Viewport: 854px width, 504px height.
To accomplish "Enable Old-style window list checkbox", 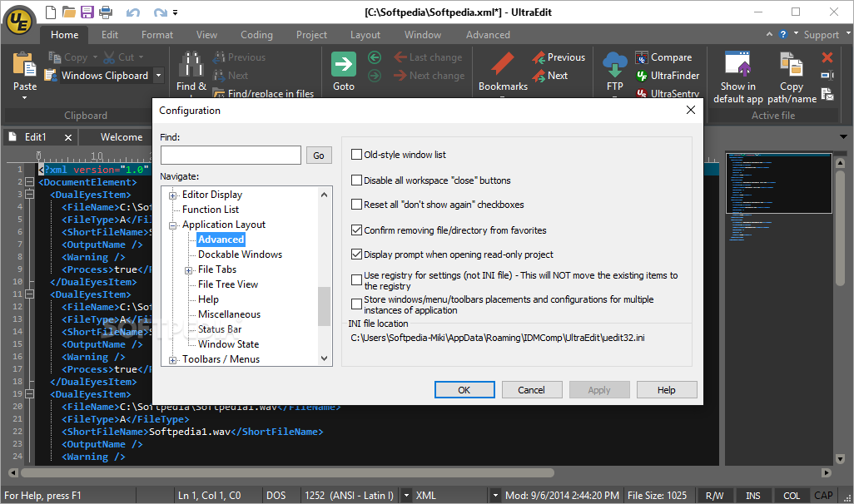I will pyautogui.click(x=357, y=155).
